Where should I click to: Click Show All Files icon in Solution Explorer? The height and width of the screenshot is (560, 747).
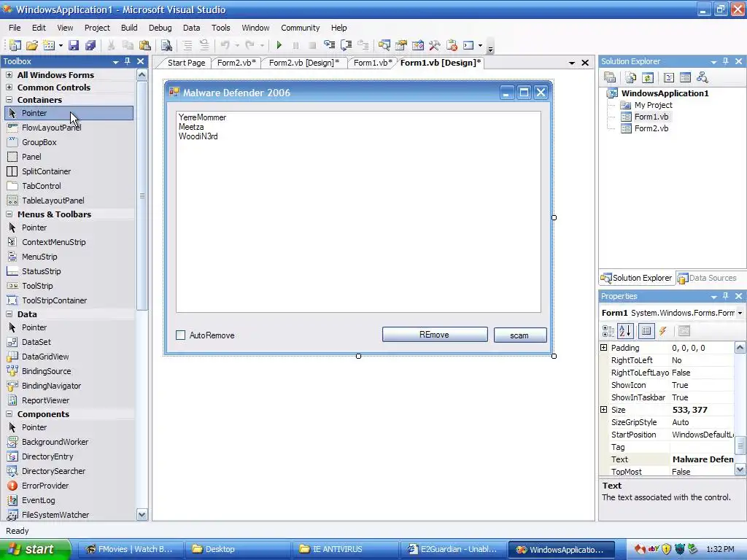pos(631,77)
